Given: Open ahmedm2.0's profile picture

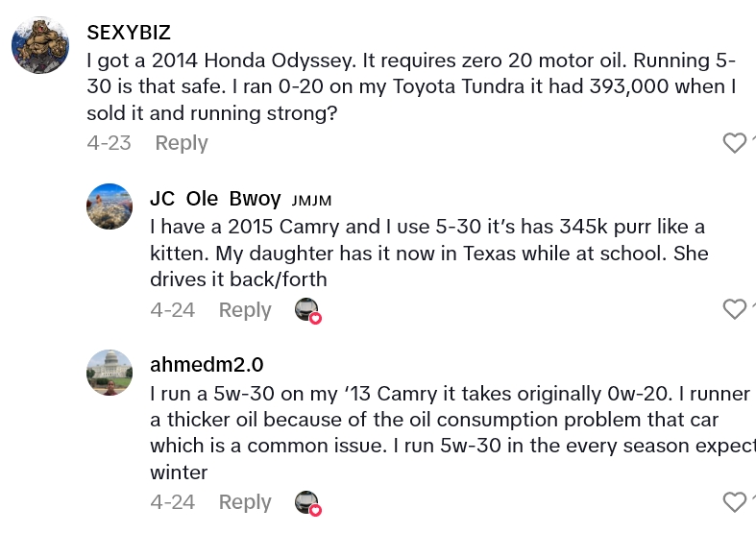Looking at the screenshot, I should coord(110,373).
